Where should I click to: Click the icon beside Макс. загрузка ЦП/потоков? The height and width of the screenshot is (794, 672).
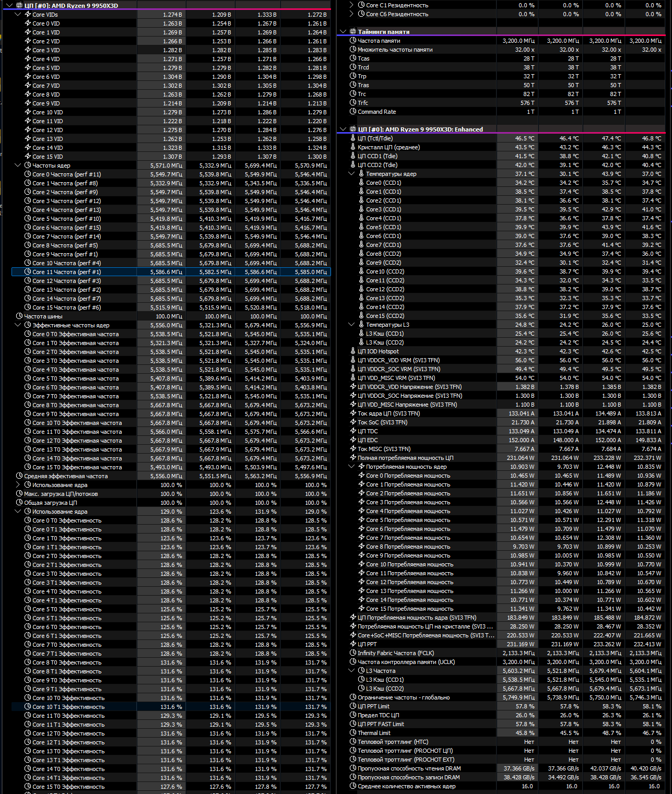tap(19, 494)
